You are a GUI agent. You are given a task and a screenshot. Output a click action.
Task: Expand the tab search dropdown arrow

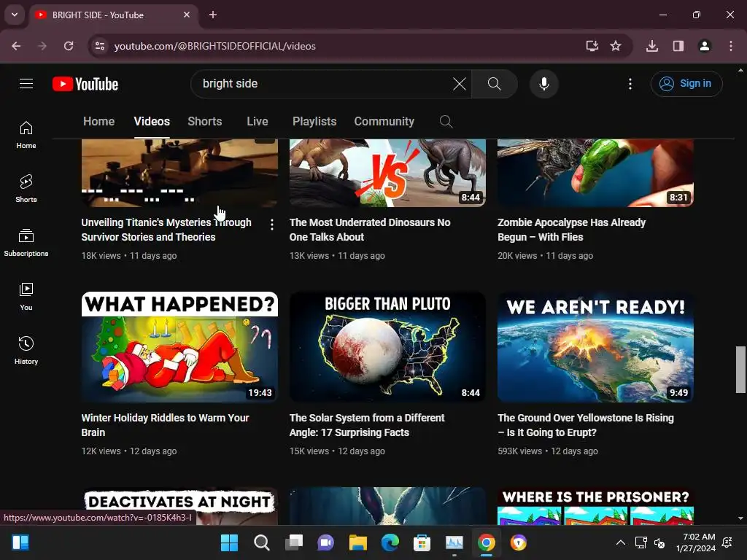coord(15,15)
